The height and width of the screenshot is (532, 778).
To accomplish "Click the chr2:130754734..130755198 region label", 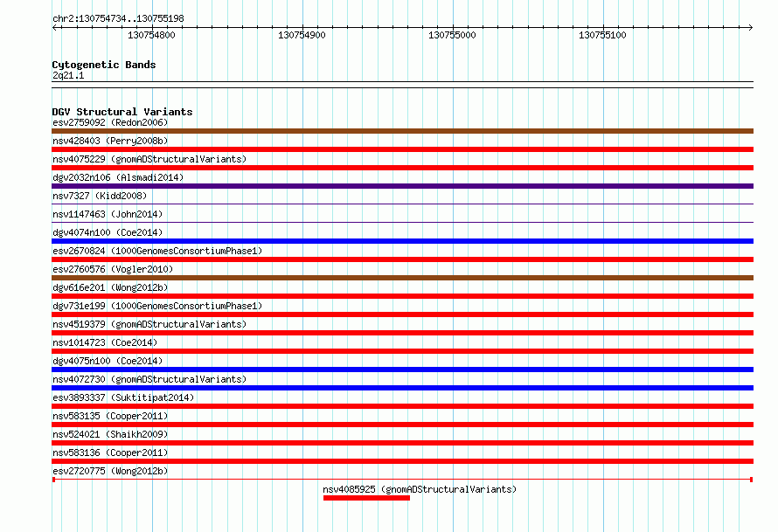I will [x=118, y=18].
